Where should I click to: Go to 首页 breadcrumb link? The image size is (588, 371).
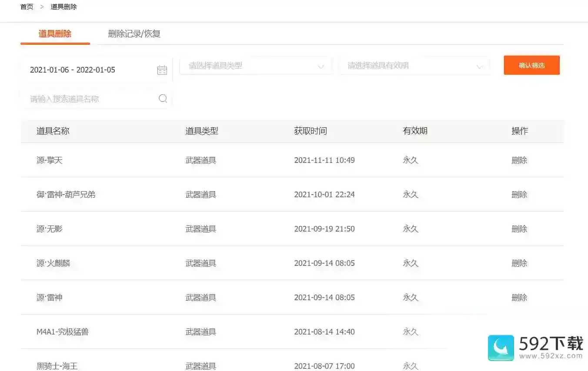pyautogui.click(x=27, y=7)
